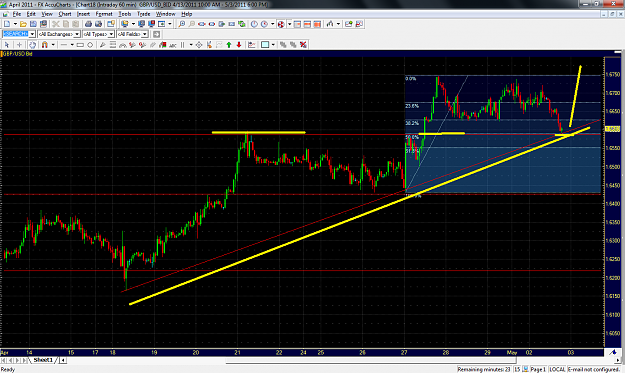Click the GBP/USD Bid chart title label
625x373 pixels.
pyautogui.click(x=18, y=53)
